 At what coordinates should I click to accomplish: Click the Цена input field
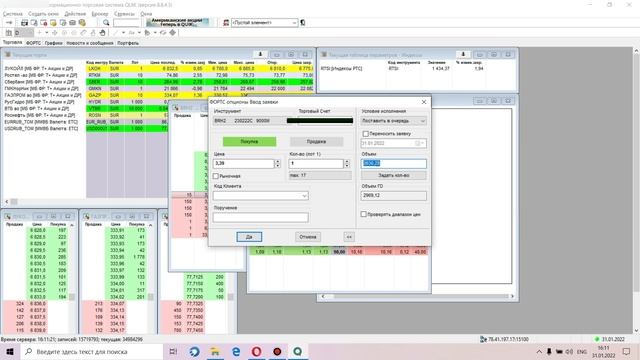point(243,164)
